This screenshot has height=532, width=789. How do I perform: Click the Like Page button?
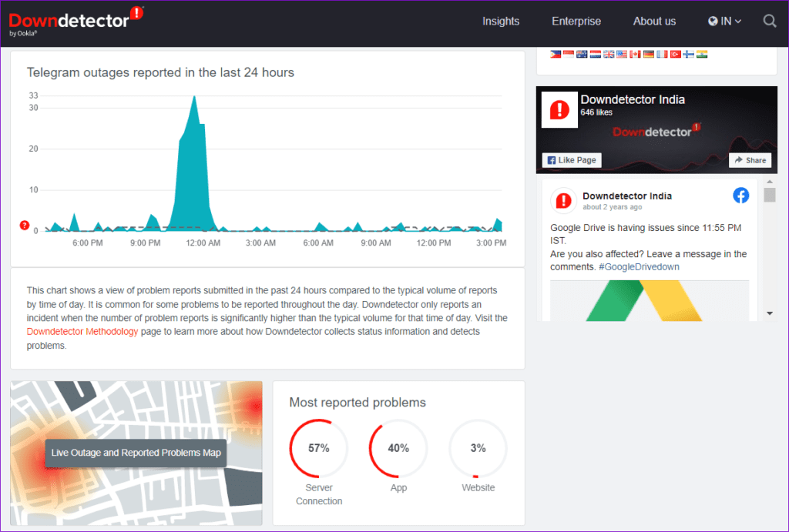[572, 159]
